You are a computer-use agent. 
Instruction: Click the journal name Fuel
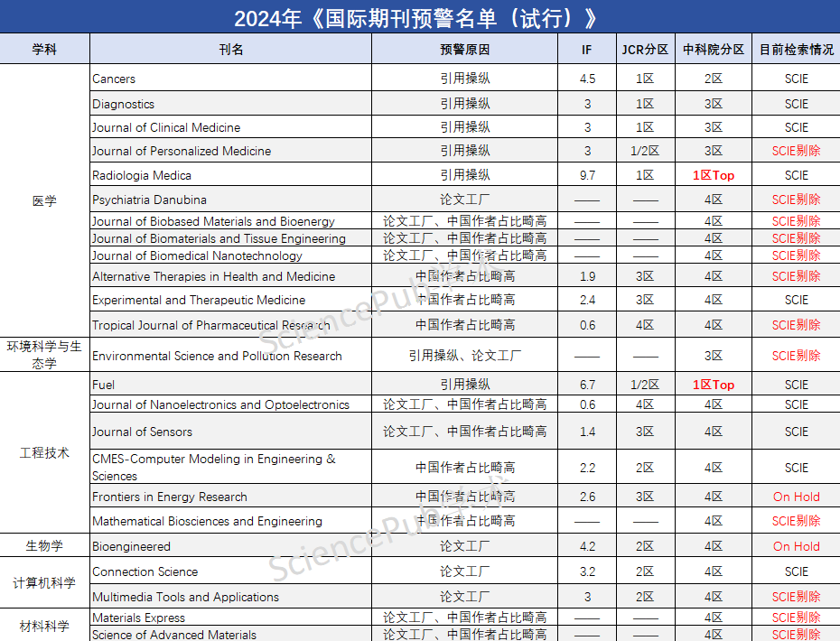(103, 385)
